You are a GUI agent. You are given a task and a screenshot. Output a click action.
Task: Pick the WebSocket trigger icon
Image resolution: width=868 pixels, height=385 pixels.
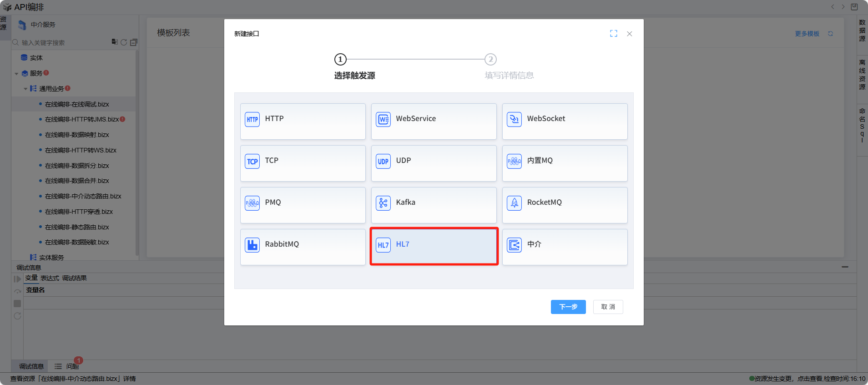(x=515, y=119)
